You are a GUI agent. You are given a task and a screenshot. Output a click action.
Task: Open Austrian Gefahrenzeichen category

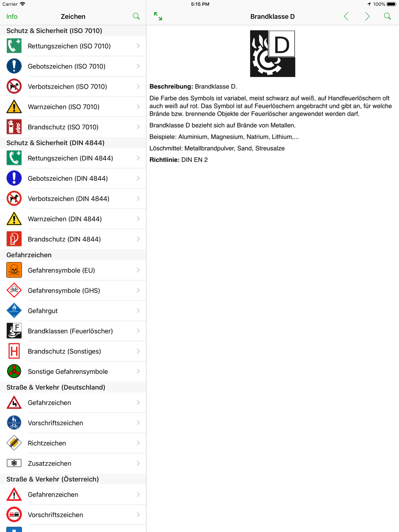(x=73, y=495)
